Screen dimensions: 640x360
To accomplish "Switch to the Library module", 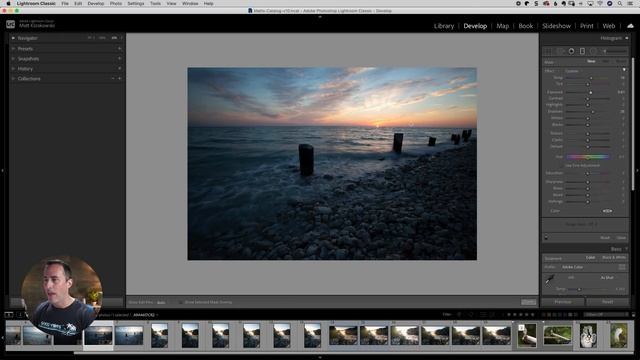I will pyautogui.click(x=444, y=26).
